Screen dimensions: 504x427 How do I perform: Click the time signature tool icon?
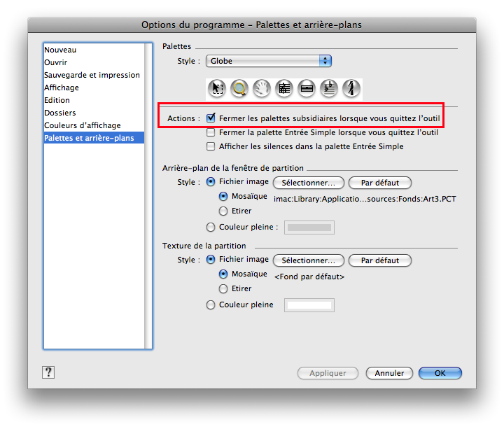point(351,88)
